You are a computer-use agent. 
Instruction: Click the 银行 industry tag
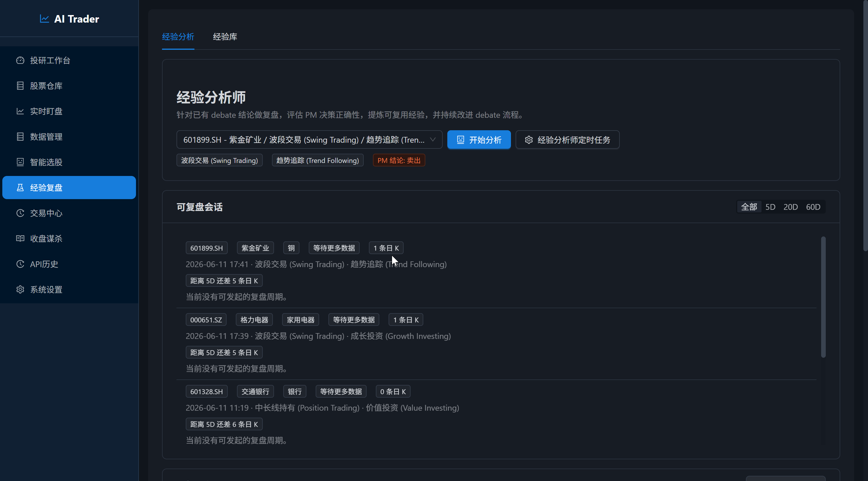coord(295,391)
